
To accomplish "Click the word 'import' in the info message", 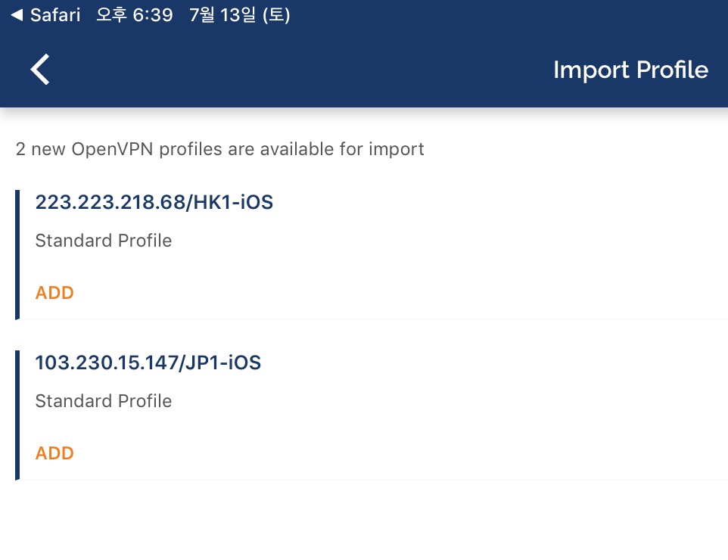I will 396,149.
